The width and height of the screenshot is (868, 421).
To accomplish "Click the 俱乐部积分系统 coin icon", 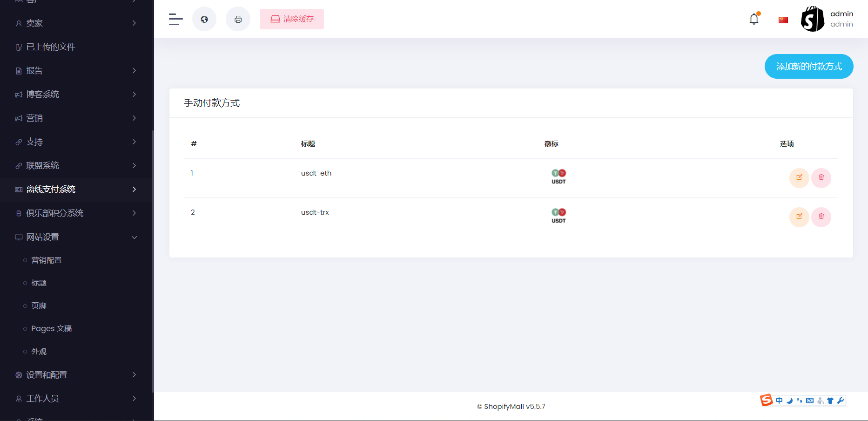I will tap(19, 213).
